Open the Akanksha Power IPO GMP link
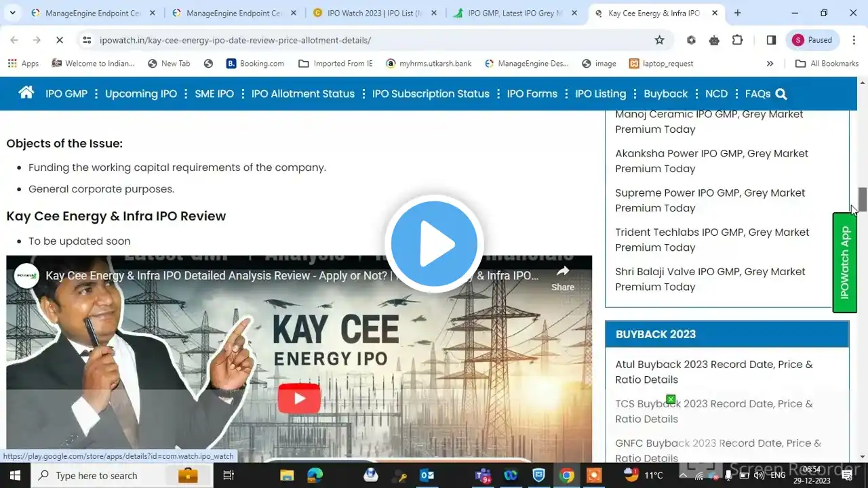This screenshot has width=868, height=488. click(712, 161)
